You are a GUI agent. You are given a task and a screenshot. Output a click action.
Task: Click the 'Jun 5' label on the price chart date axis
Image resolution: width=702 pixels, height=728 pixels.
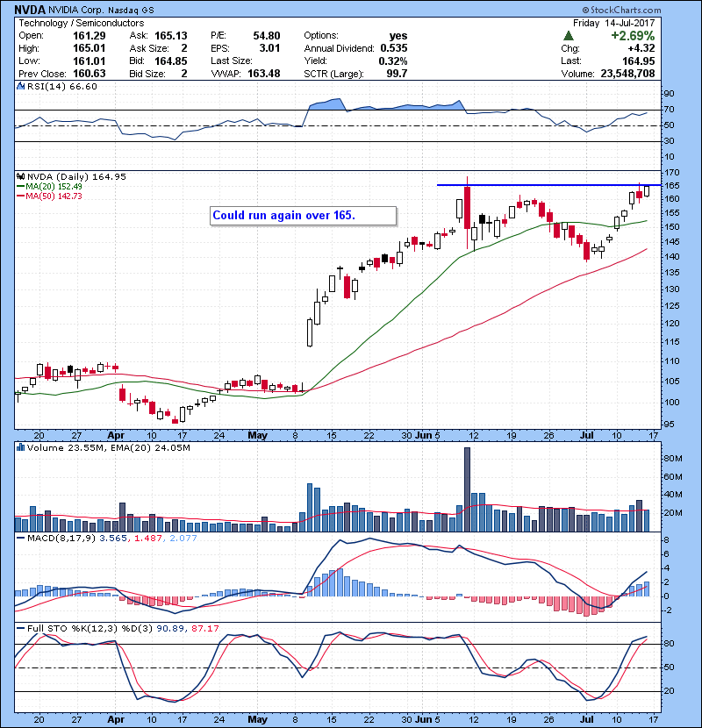tap(428, 436)
